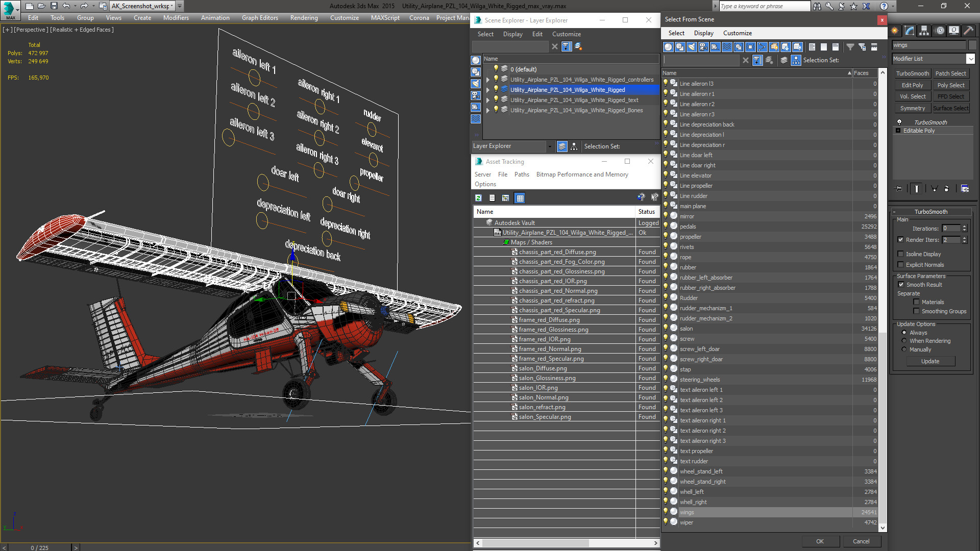Enable Separate by Smoothing Groups checkbox
Image resolution: width=980 pixels, height=551 pixels.
click(x=916, y=311)
